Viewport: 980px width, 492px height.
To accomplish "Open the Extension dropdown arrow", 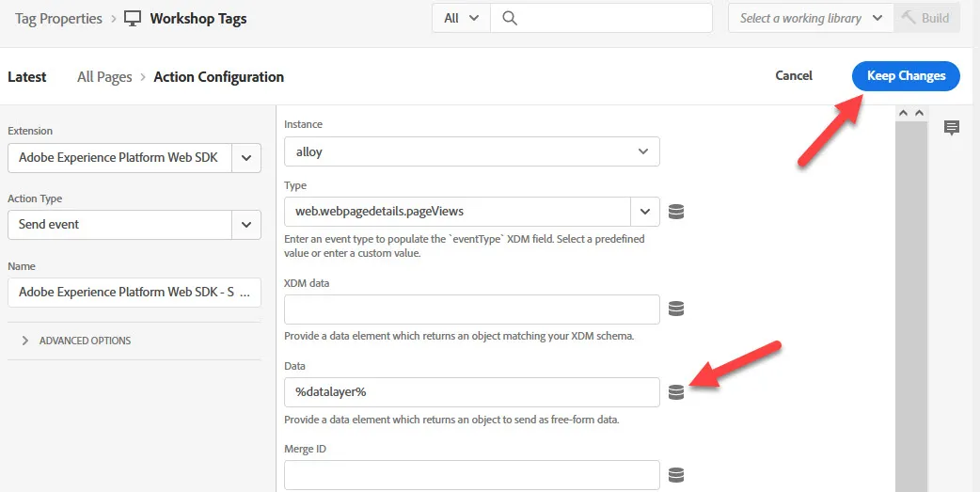I will (246, 157).
